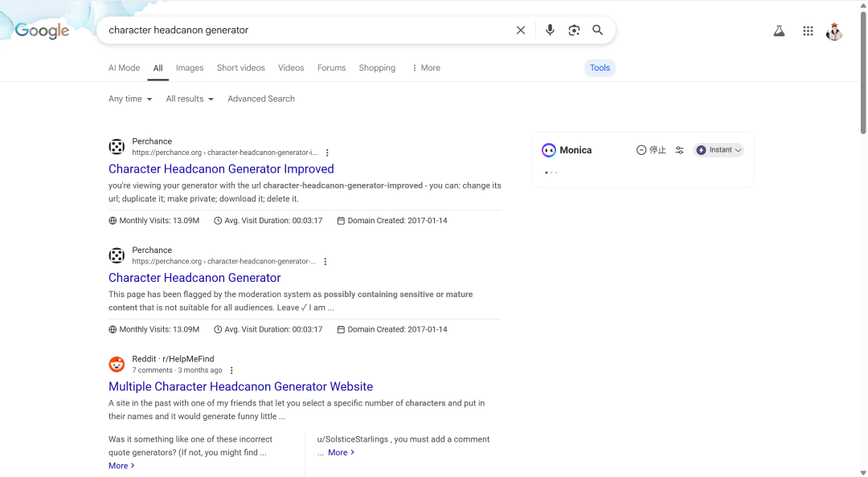Open Advanced Search link
The width and height of the screenshot is (868, 477).
[x=260, y=99]
